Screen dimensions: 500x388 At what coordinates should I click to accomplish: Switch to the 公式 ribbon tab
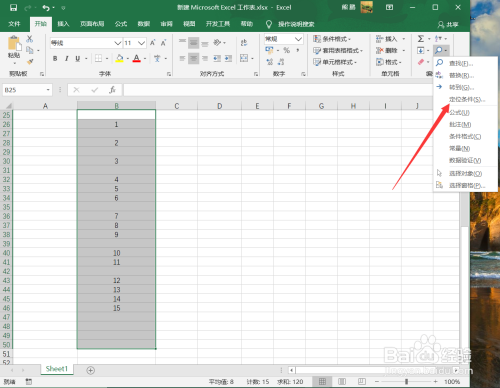coord(121,24)
